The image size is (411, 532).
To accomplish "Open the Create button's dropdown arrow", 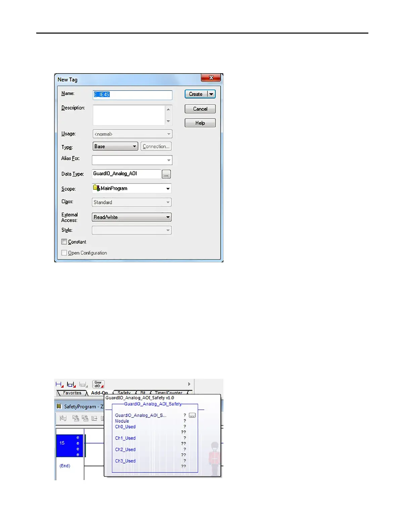I will (x=211, y=94).
